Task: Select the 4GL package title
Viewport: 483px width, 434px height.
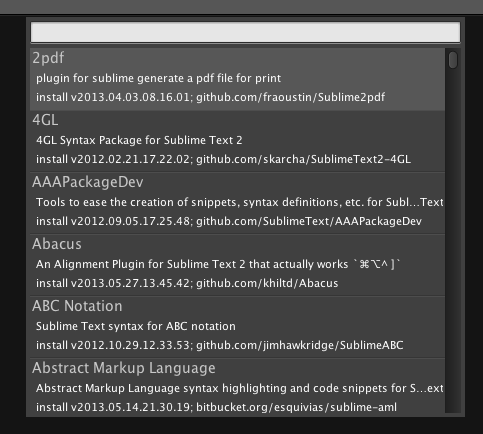Action: tap(45, 120)
